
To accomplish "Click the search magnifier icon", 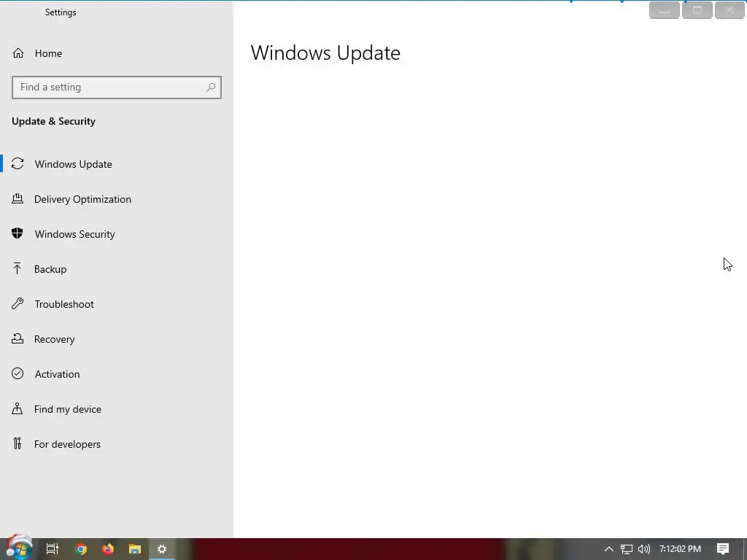I will click(211, 87).
